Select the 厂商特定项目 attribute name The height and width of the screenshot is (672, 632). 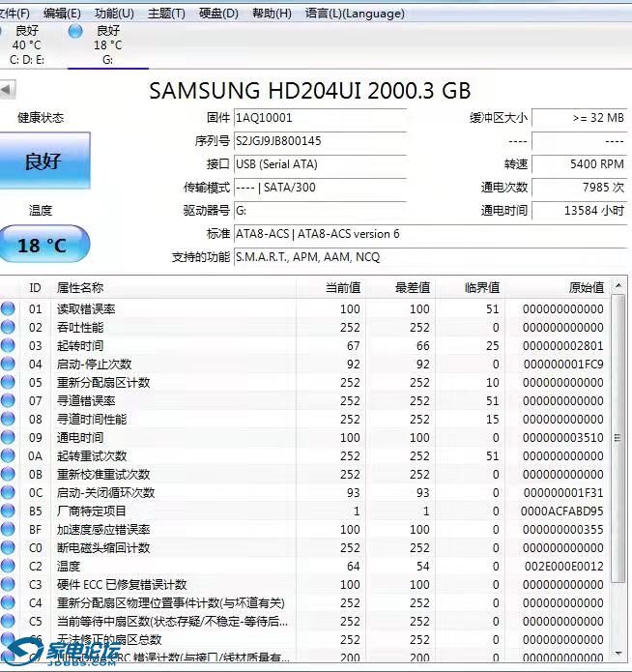click(92, 511)
